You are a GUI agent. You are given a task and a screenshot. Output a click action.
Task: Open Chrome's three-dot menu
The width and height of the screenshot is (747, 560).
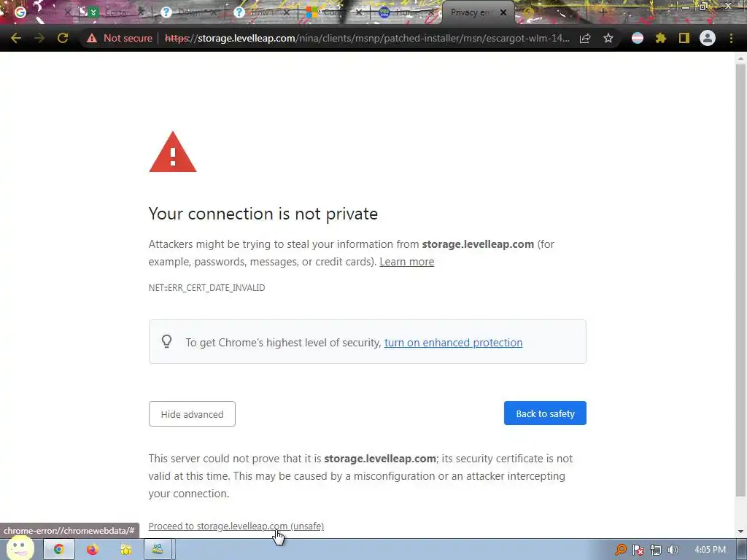pyautogui.click(x=731, y=38)
